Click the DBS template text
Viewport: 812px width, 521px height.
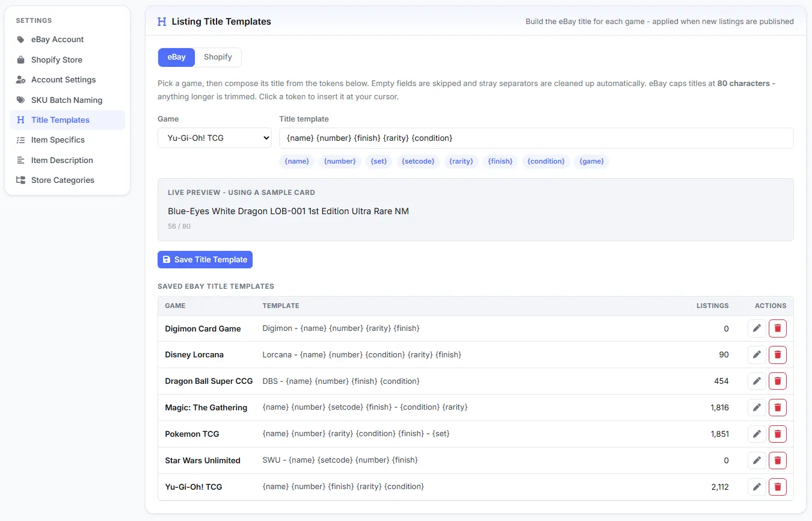(x=341, y=381)
